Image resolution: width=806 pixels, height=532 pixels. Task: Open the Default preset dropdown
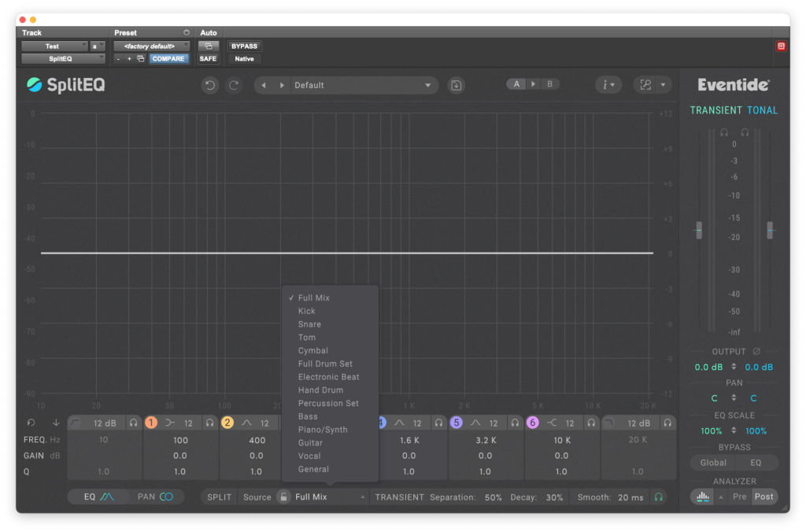pos(362,85)
